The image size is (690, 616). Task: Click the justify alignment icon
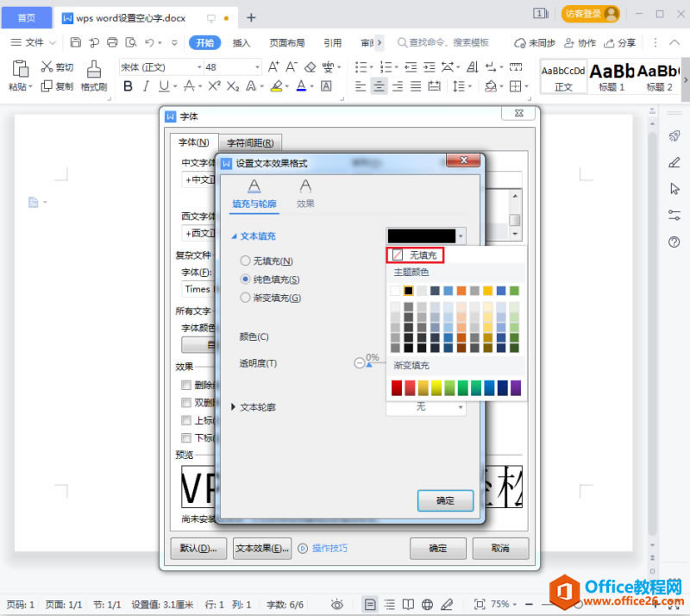coord(416,86)
